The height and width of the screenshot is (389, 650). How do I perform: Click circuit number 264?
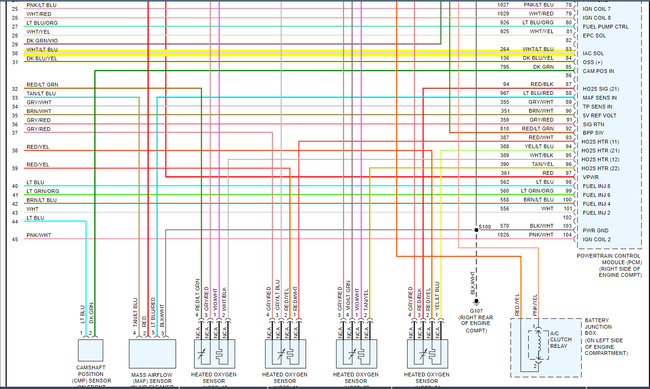(504, 49)
